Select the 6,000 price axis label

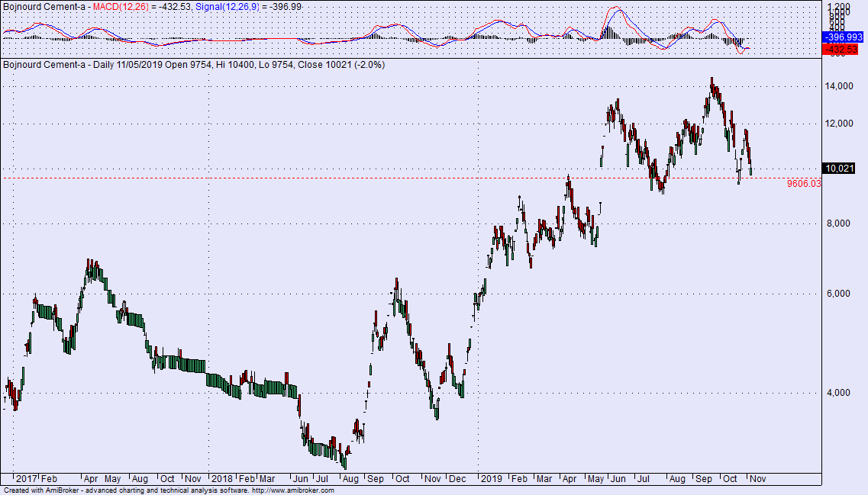(840, 294)
